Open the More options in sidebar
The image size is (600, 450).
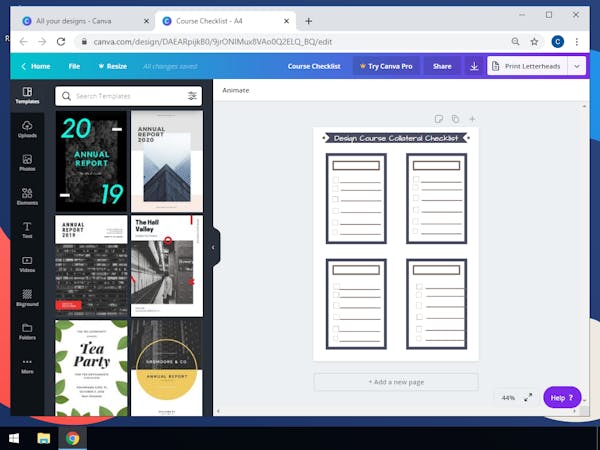(x=27, y=366)
